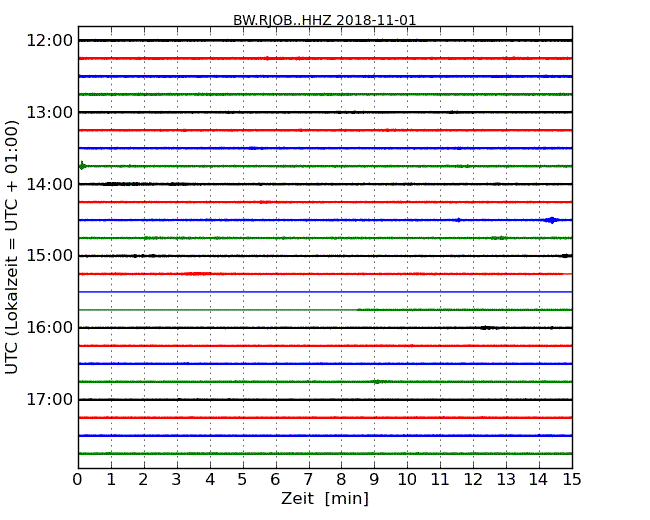Click the x-axis tick label 12

[473, 480]
